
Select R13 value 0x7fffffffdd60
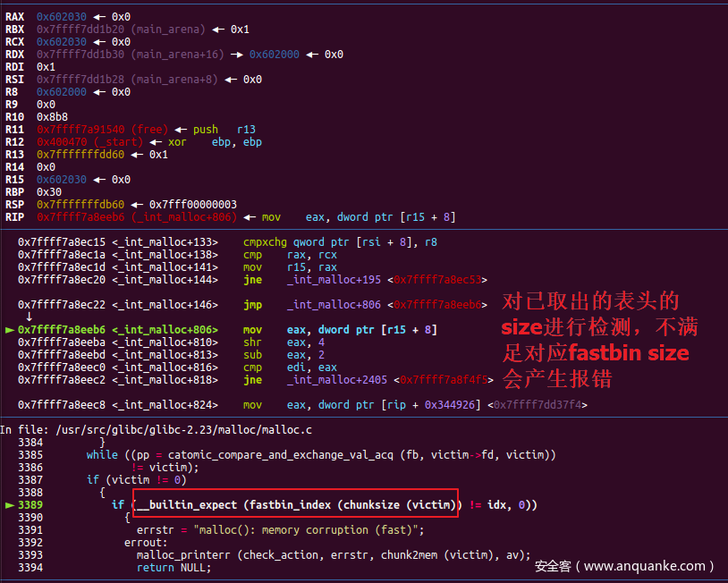click(x=80, y=155)
